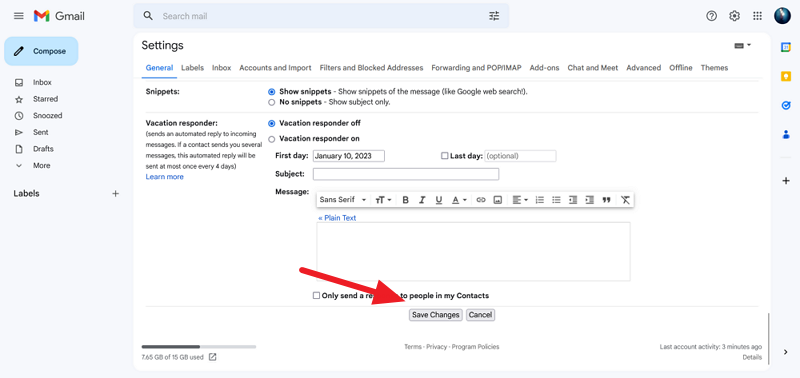Get add-ons plus icon in side panel
The width and height of the screenshot is (800, 378).
pyautogui.click(x=786, y=181)
